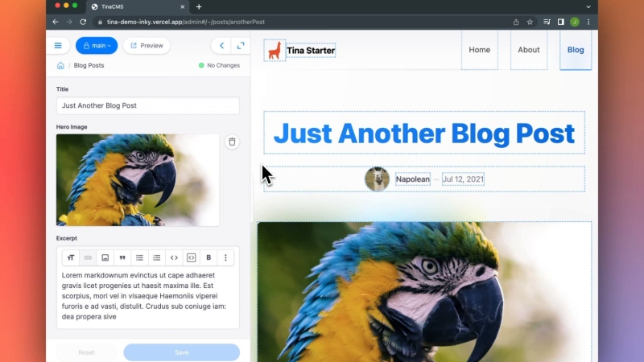Open the Blog Posts breadcrumb link
This screenshot has height=362, width=644.
pos(89,65)
